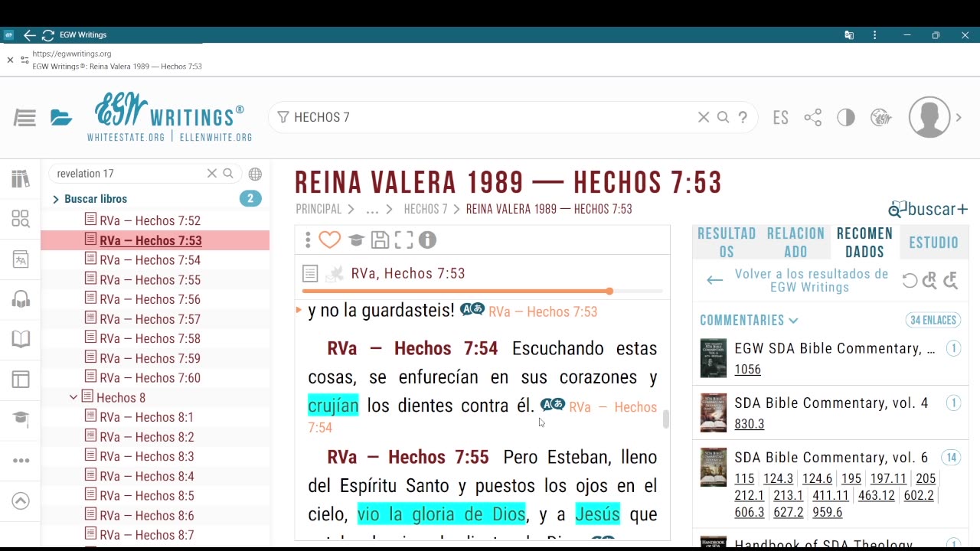Select RVa — Hechos 8:4 in tree
980x551 pixels.
146,476
